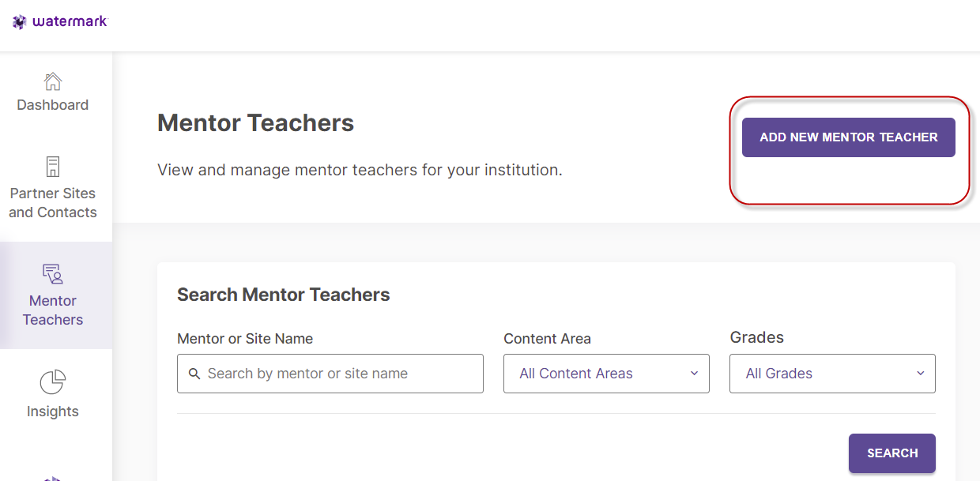The image size is (980, 481).
Task: Go to the Dashboard menu label
Action: click(x=53, y=105)
